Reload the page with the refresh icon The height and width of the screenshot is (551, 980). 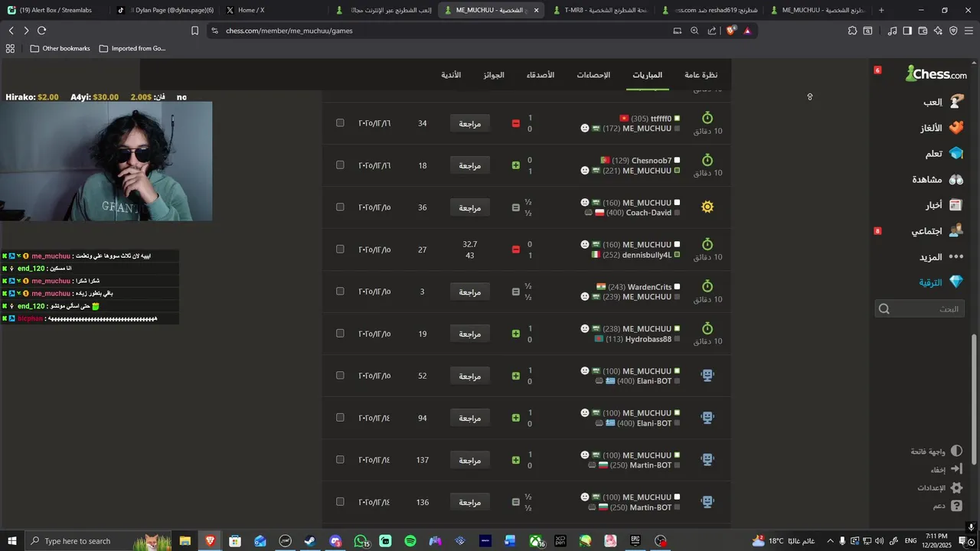[x=41, y=31]
